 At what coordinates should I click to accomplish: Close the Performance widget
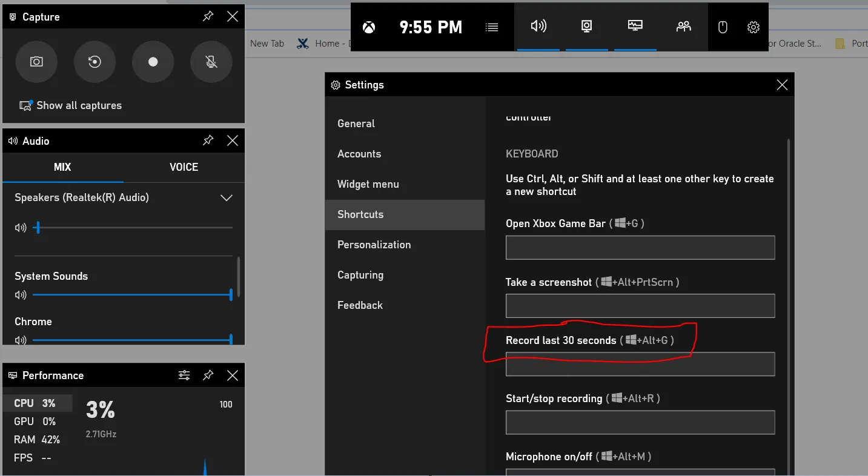pyautogui.click(x=232, y=375)
